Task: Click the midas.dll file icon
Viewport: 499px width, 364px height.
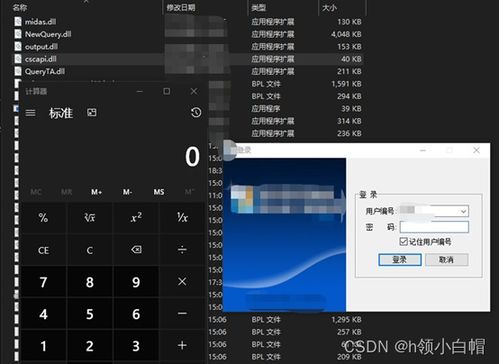Action: 18,22
